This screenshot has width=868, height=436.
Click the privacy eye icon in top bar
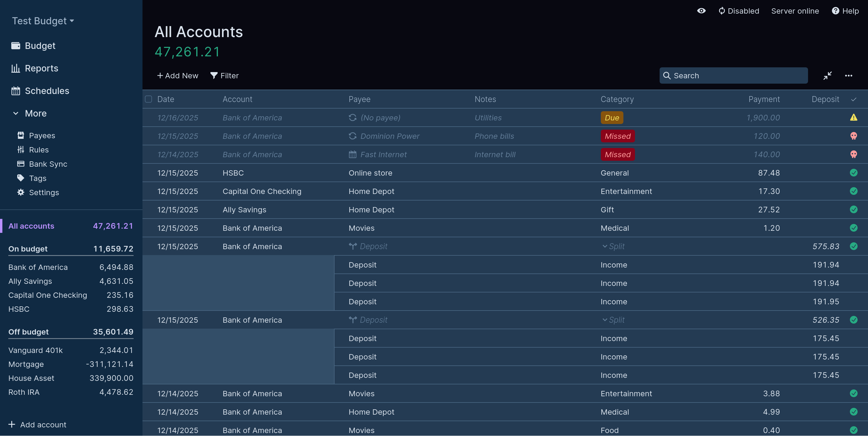coord(701,11)
